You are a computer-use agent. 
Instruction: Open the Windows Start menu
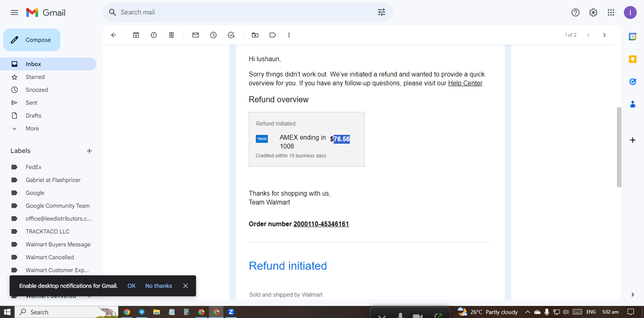[7, 312]
